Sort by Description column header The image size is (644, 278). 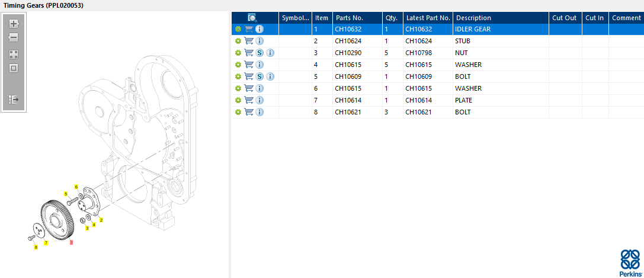click(501, 18)
